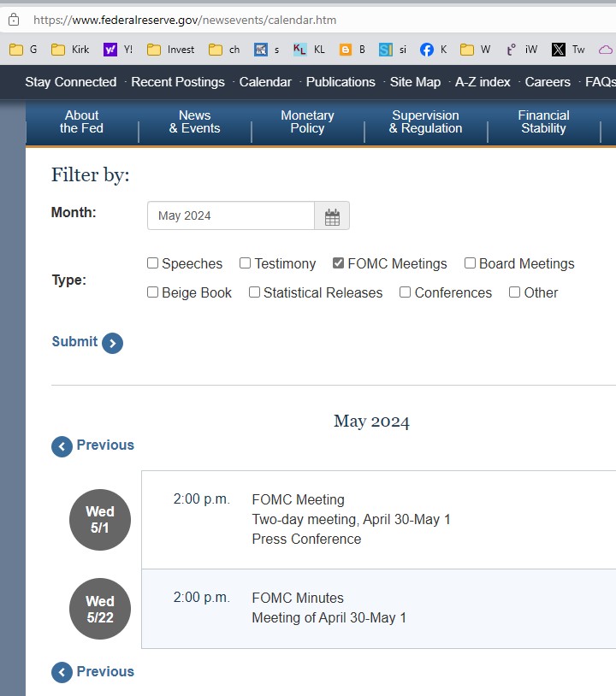Tick the Beige Book checkbox
Image resolution: width=616 pixels, height=696 pixels.
tap(153, 292)
